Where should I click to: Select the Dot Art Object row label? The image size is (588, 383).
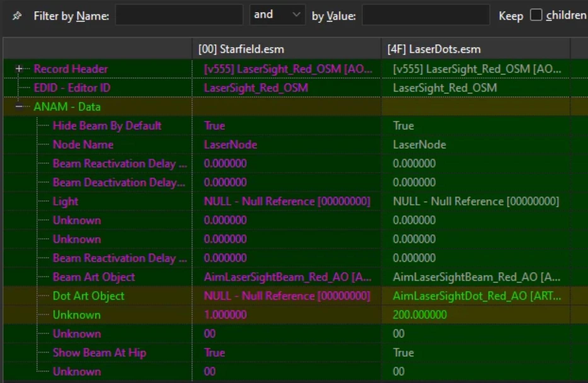[88, 296]
